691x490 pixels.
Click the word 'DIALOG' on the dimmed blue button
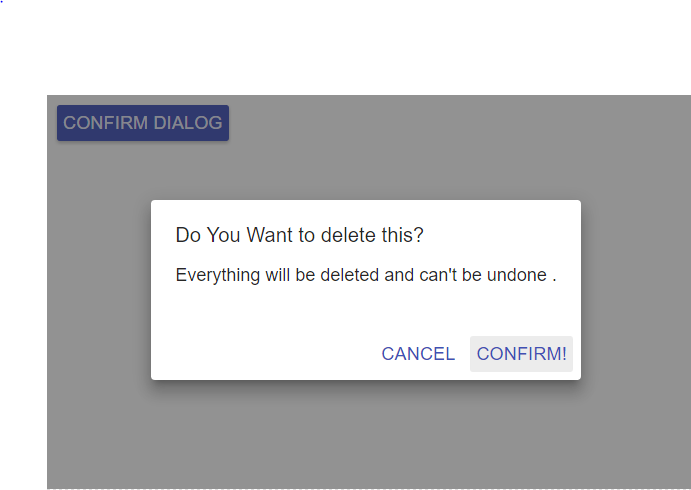[x=188, y=123]
